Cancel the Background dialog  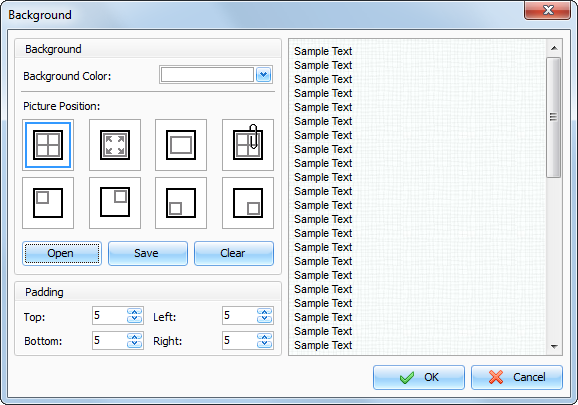(517, 377)
